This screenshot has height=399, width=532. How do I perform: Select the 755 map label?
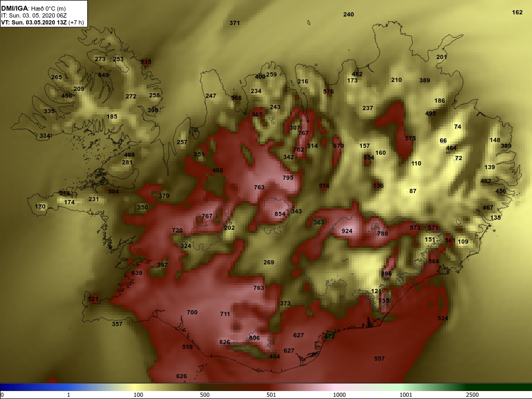(x=384, y=301)
